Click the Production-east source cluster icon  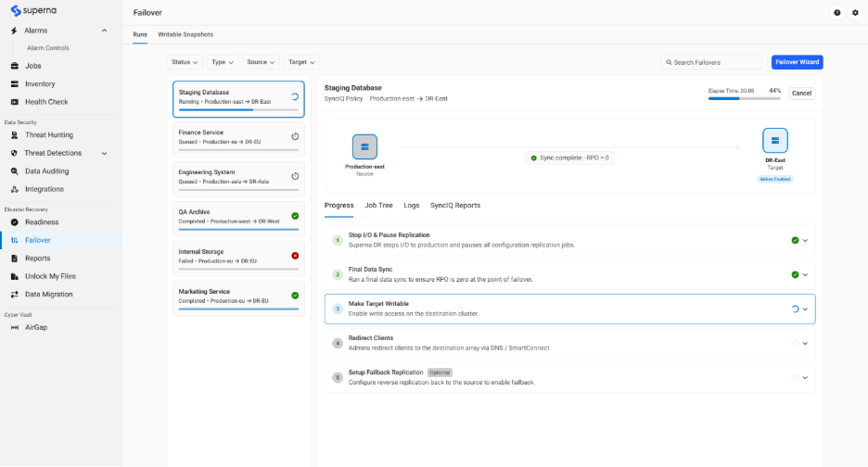[x=364, y=146]
